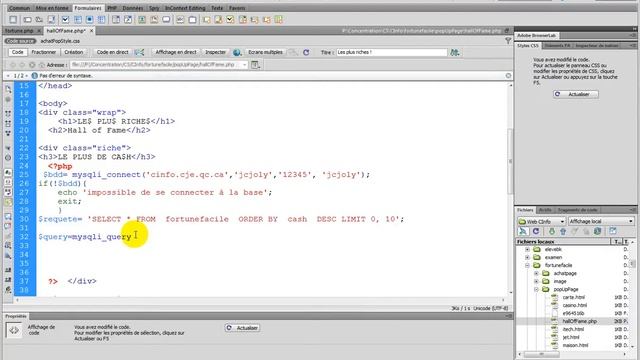
Task: Expand the examen folder
Action: coord(527,258)
